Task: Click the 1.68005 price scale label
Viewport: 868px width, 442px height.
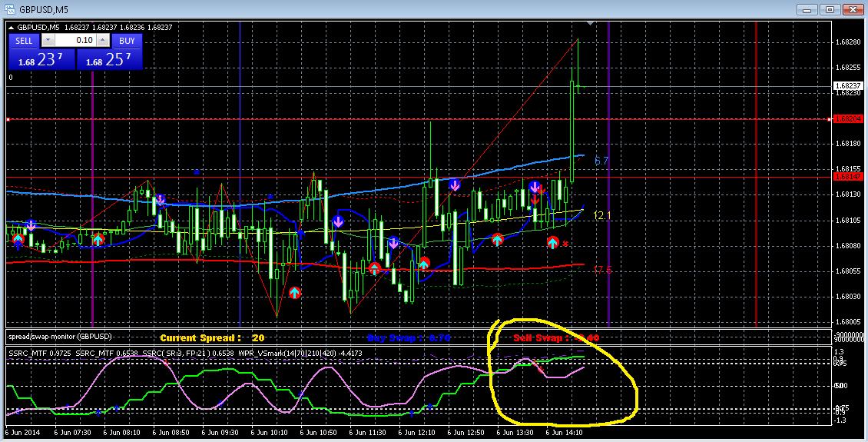Action: [848, 322]
